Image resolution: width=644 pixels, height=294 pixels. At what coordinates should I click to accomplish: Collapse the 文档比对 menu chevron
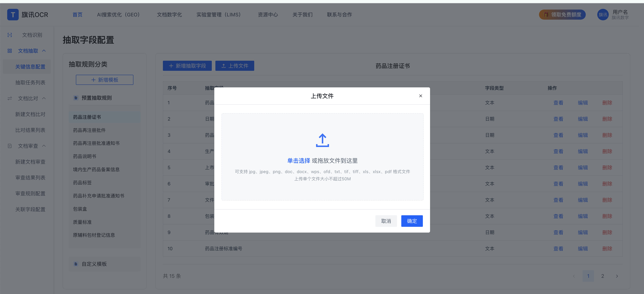tap(44, 98)
